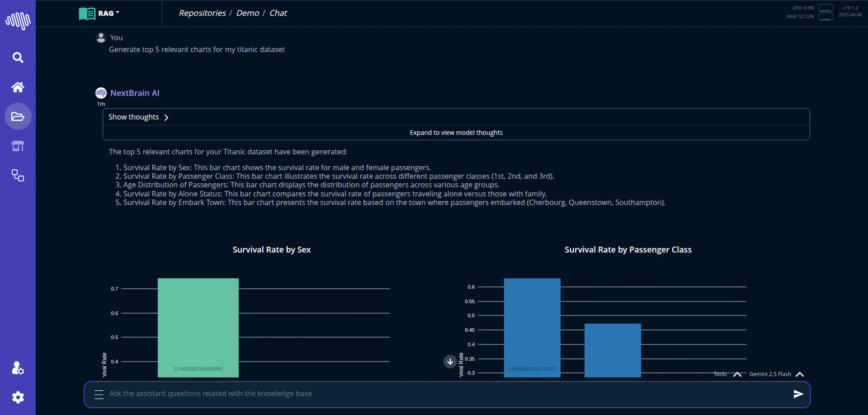Open user management via the user-gear icon
This screenshot has width=868, height=415.
(17, 368)
